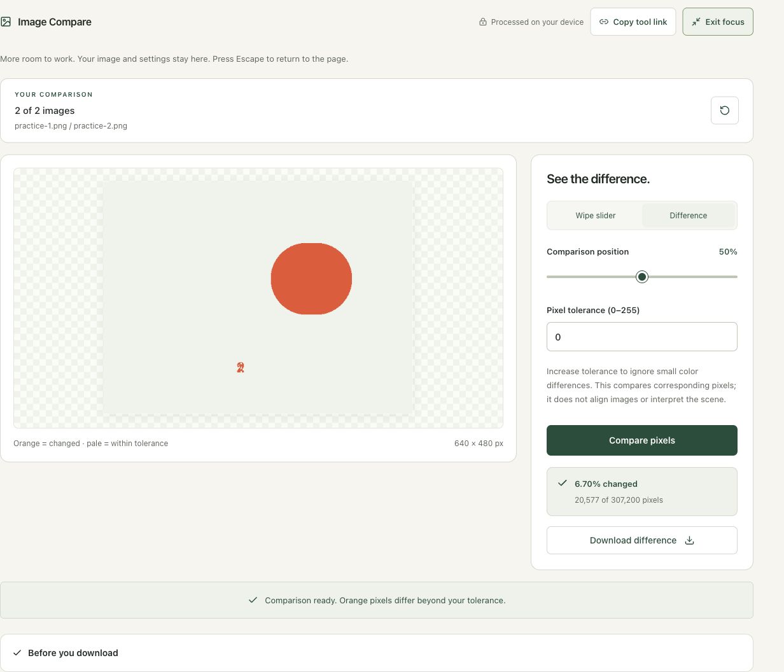Click the Pixel tolerance (0–255) label
The height and width of the screenshot is (672, 784).
[x=593, y=311]
